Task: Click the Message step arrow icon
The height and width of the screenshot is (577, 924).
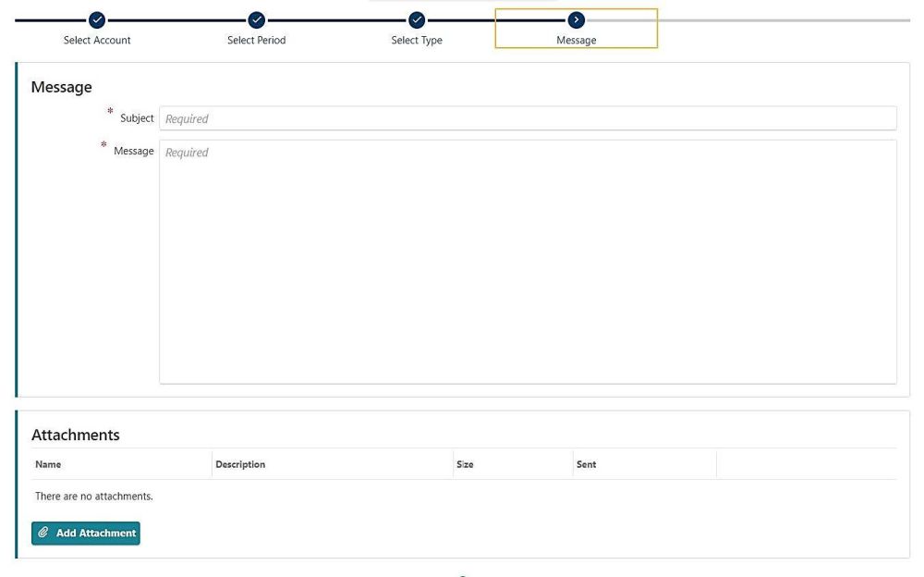Action: pos(577,19)
